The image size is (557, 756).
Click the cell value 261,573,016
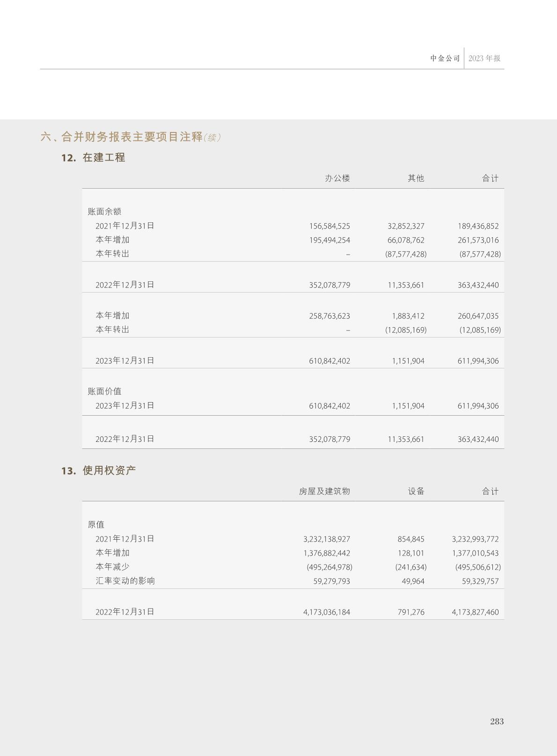tap(478, 240)
